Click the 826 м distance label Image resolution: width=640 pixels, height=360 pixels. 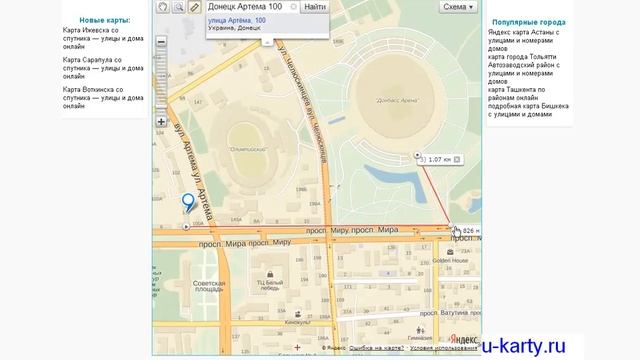click(x=471, y=231)
